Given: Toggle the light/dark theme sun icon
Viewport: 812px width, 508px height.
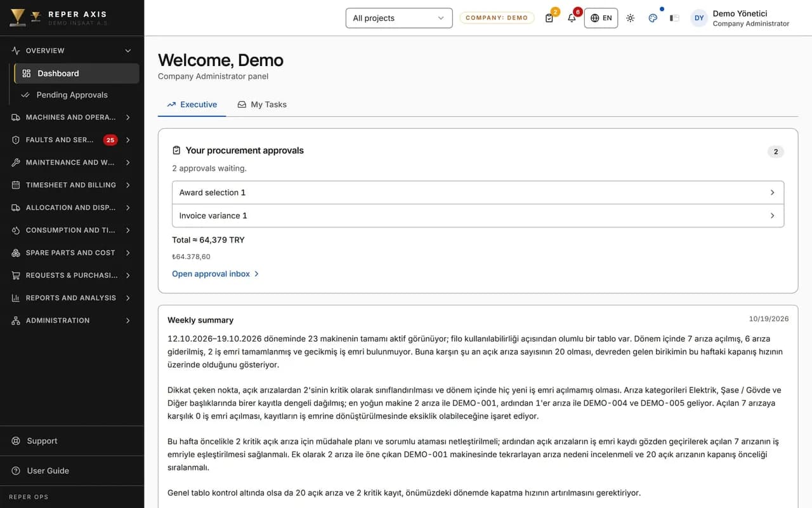Looking at the screenshot, I should (630, 18).
